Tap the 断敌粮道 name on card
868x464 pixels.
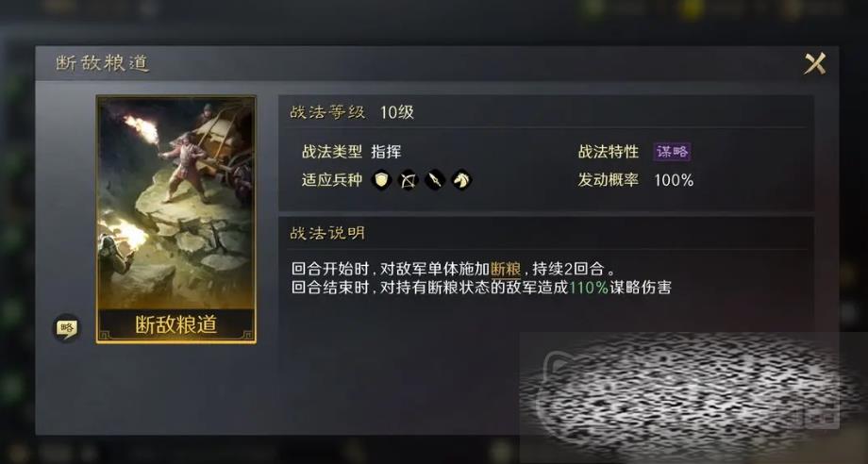(x=176, y=324)
